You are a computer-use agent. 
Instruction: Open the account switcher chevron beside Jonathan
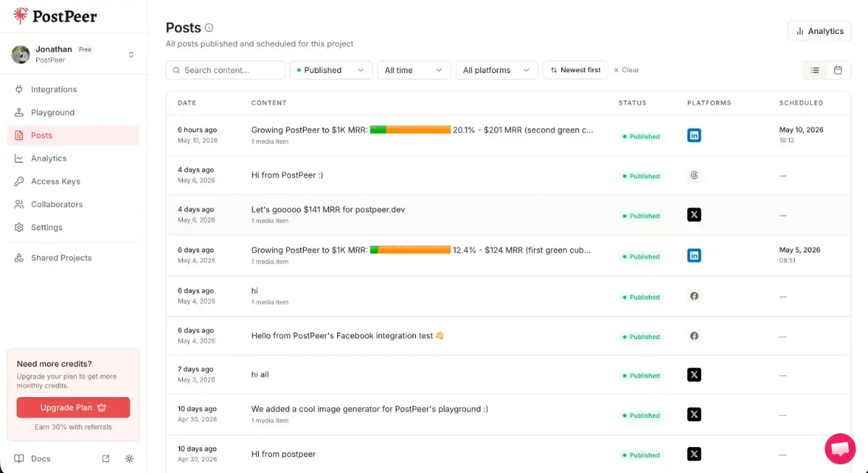point(131,54)
